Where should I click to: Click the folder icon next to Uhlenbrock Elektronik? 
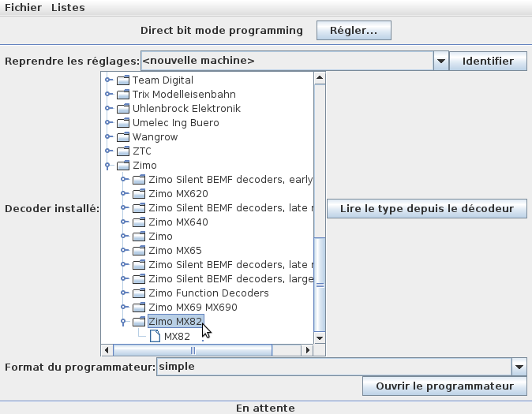pos(123,109)
